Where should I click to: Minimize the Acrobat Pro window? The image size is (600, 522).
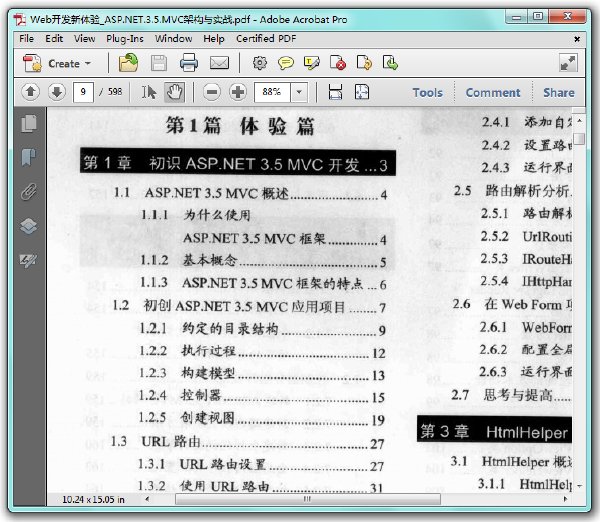pyautogui.click(x=517, y=17)
